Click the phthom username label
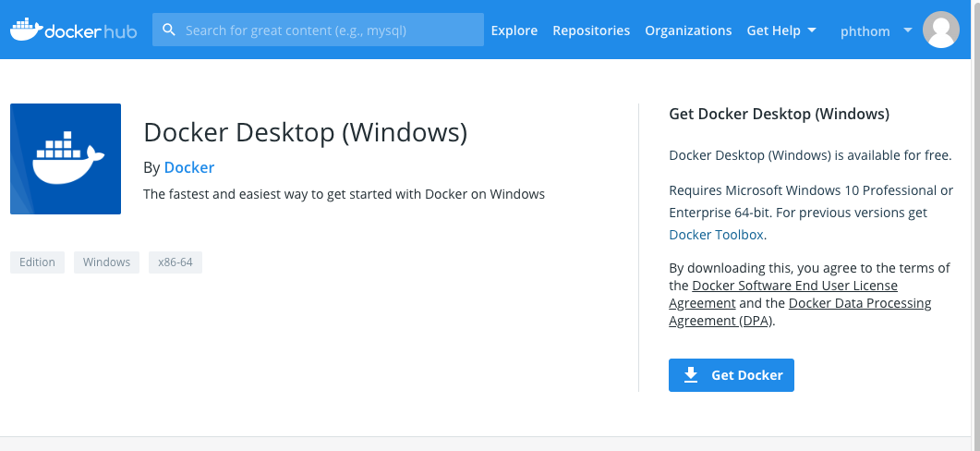 pyautogui.click(x=865, y=31)
